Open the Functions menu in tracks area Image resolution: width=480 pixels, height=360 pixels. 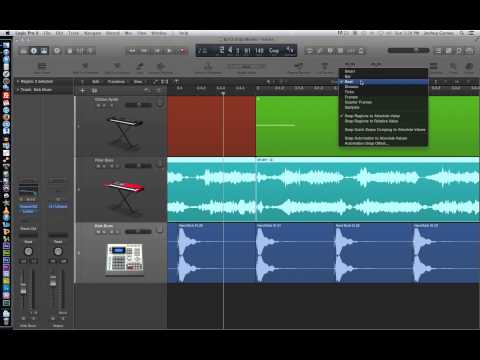(x=116, y=82)
